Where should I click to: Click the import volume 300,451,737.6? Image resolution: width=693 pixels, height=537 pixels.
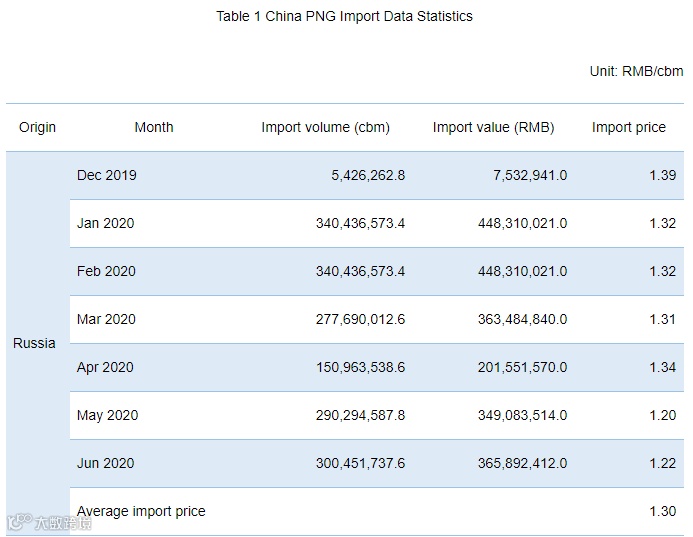click(x=360, y=464)
